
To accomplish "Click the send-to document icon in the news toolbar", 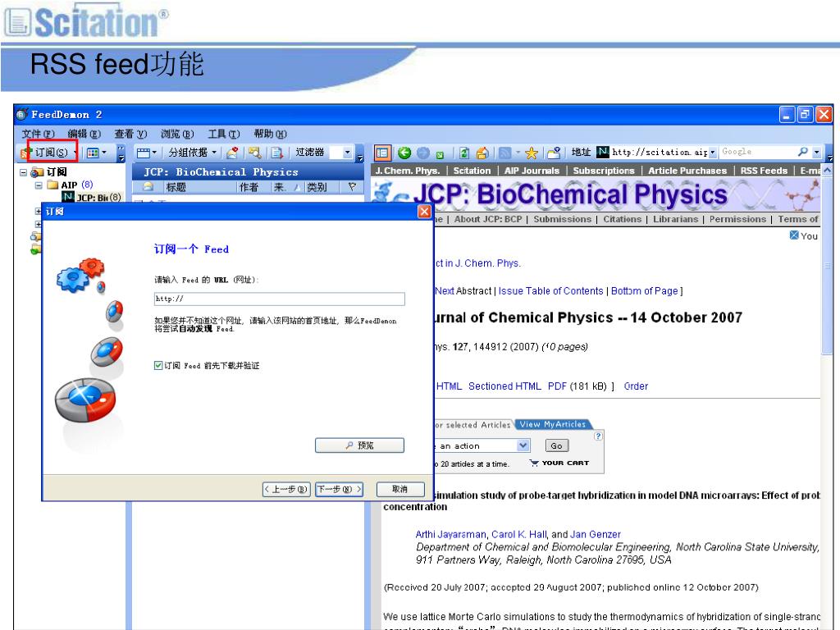I will tap(276, 153).
